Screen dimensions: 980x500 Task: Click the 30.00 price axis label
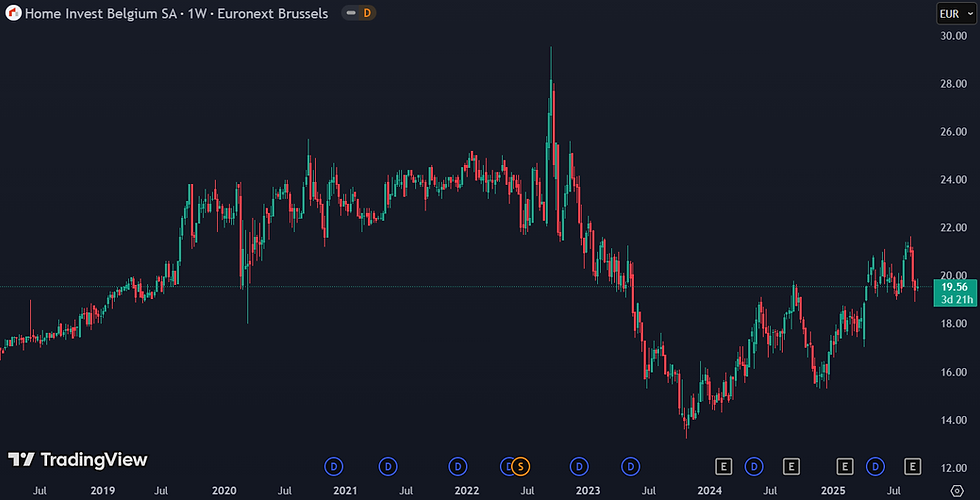[954, 36]
